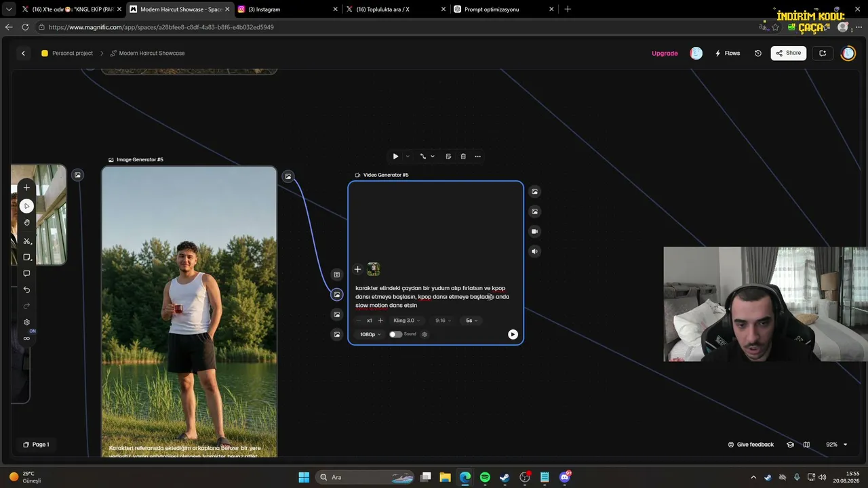868x488 pixels.
Task: Add a new node with the plus tool
Action: pos(26,188)
